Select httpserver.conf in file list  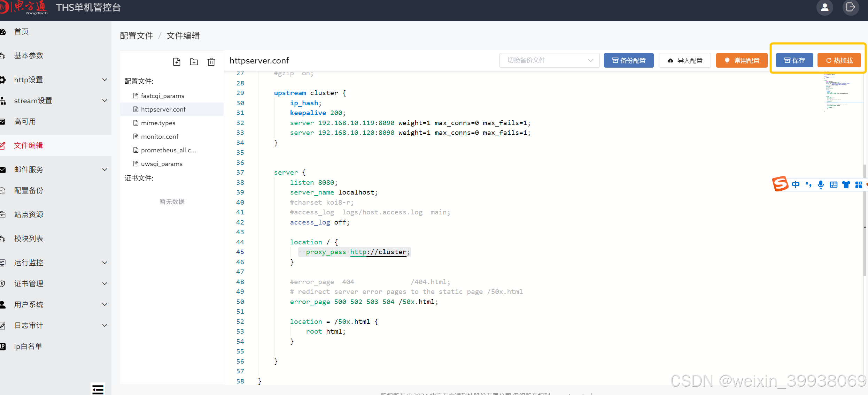pyautogui.click(x=172, y=109)
